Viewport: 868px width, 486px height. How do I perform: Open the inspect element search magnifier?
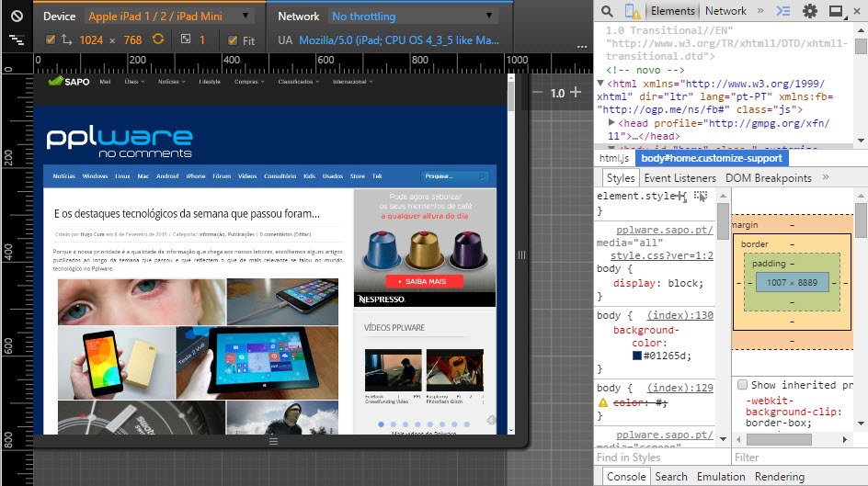(607, 11)
